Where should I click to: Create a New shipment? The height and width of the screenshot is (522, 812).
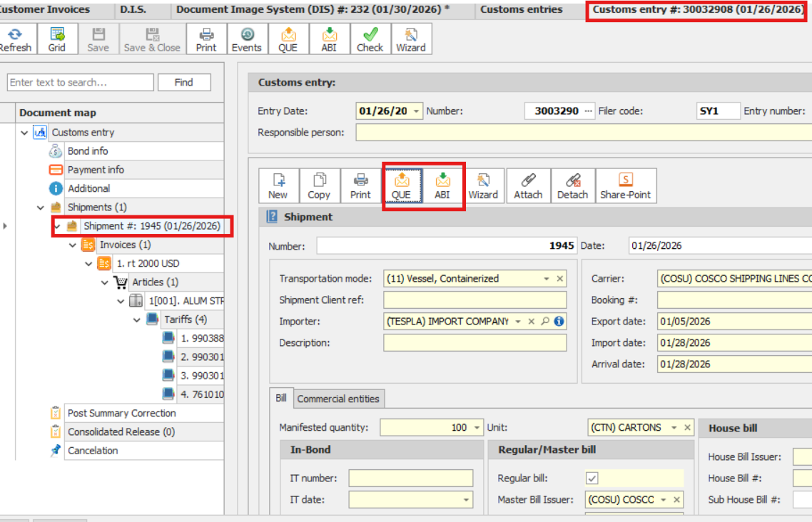[x=278, y=185]
